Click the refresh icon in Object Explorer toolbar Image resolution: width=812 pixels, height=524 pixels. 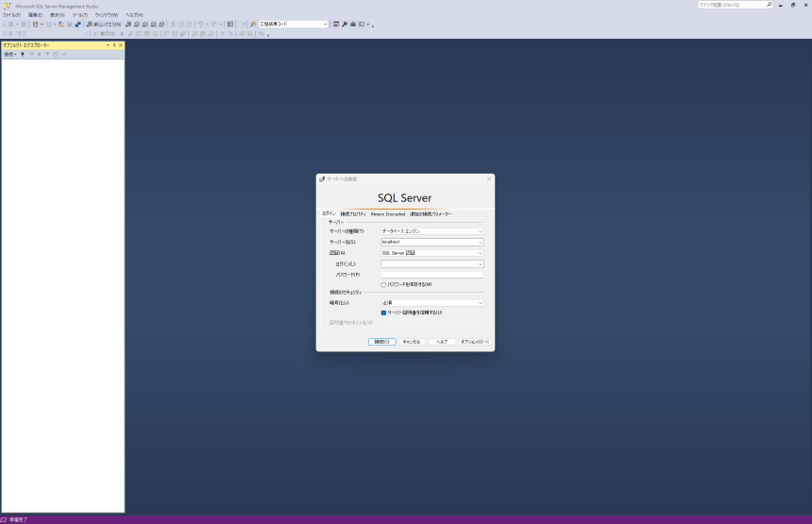coord(56,54)
